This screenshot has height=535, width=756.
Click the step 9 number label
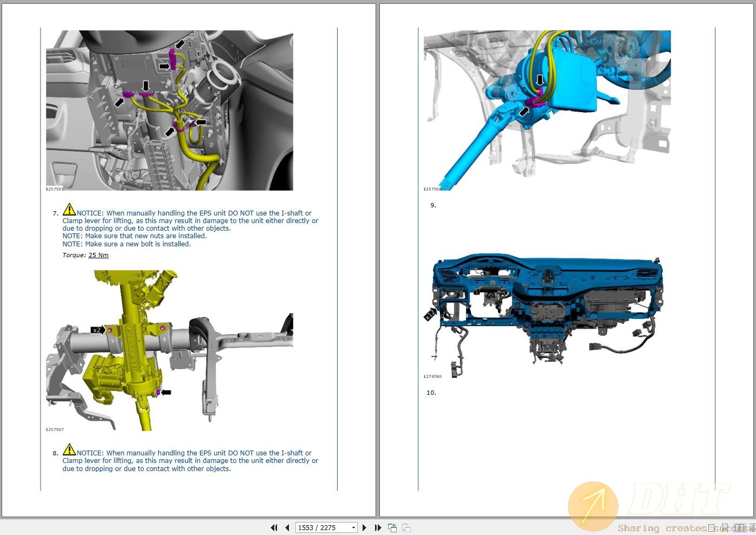tap(433, 205)
